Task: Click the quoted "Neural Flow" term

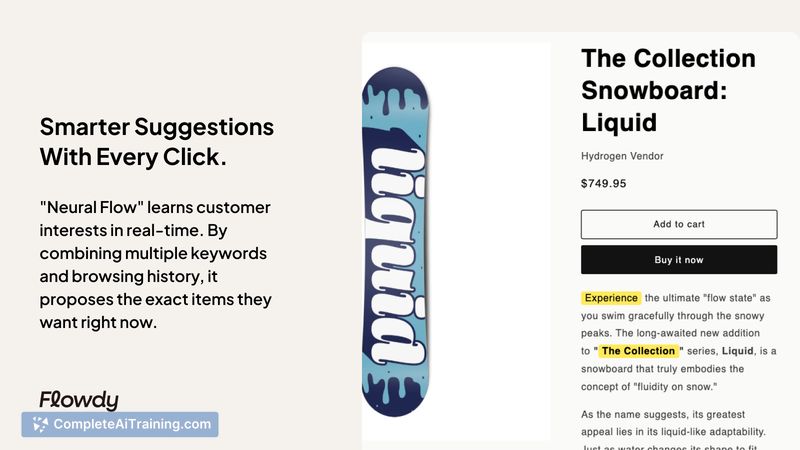Action: 92,207
